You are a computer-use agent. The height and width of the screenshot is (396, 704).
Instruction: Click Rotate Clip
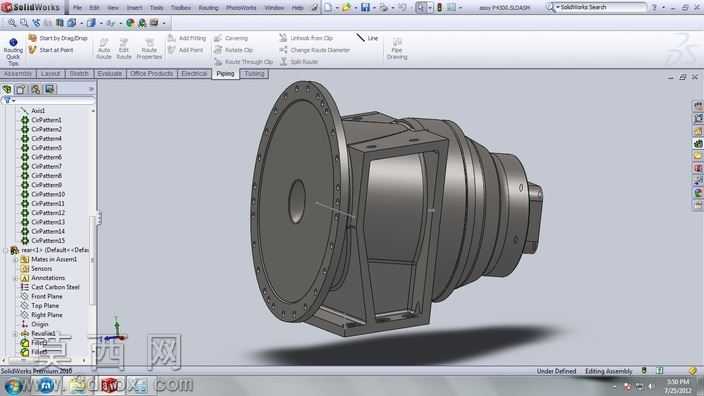(x=233, y=50)
